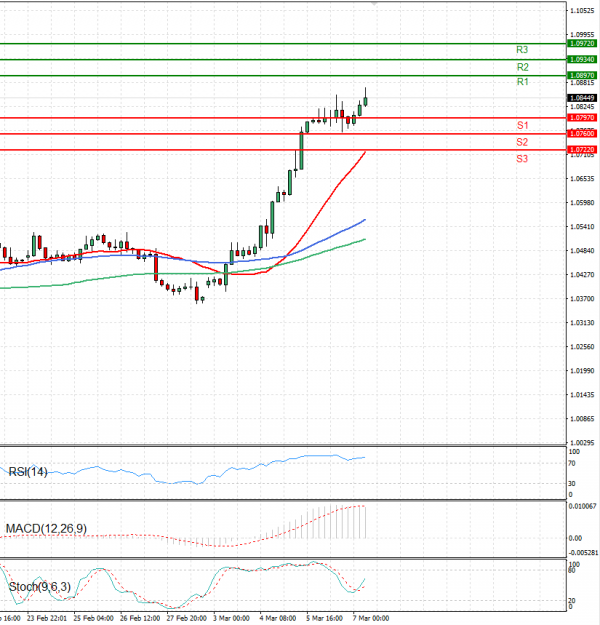Click the RSI 70 level value
The image size is (600, 625).
coord(572,464)
